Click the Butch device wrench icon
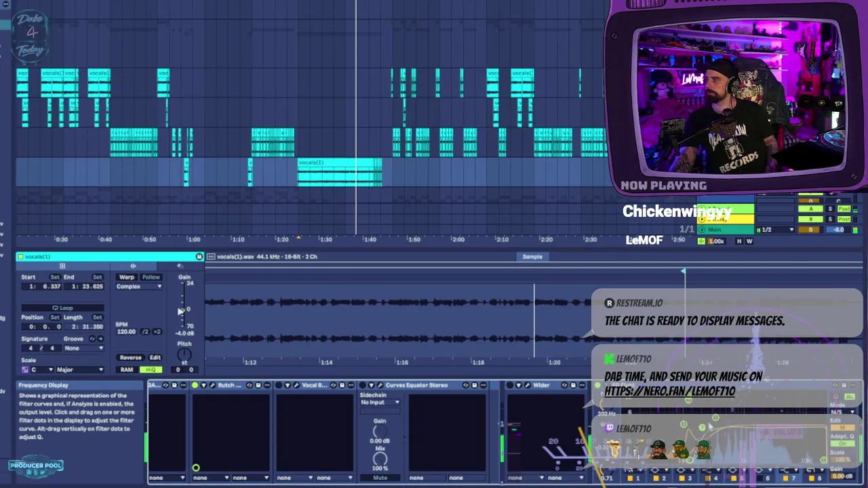This screenshot has height=488, width=868. tap(212, 385)
